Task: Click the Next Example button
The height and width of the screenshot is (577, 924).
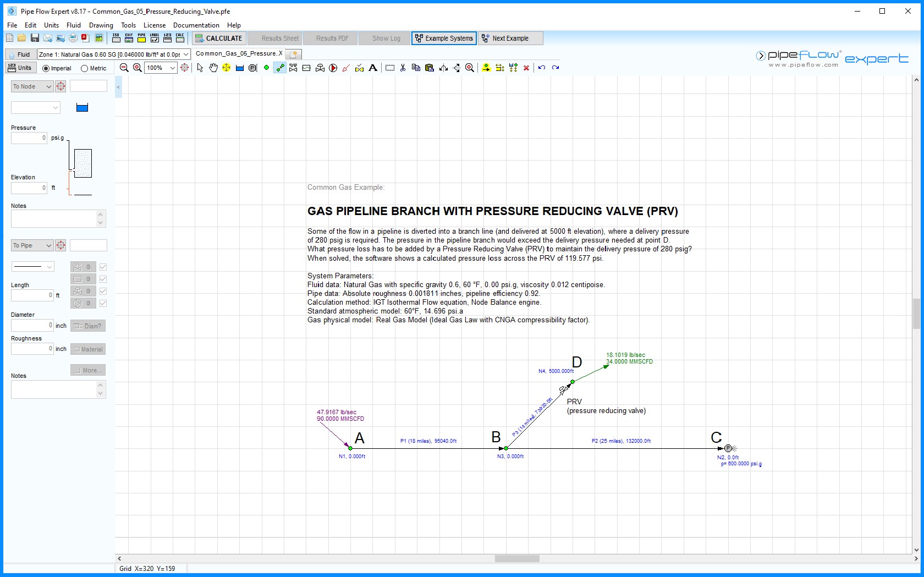Action: tap(510, 38)
